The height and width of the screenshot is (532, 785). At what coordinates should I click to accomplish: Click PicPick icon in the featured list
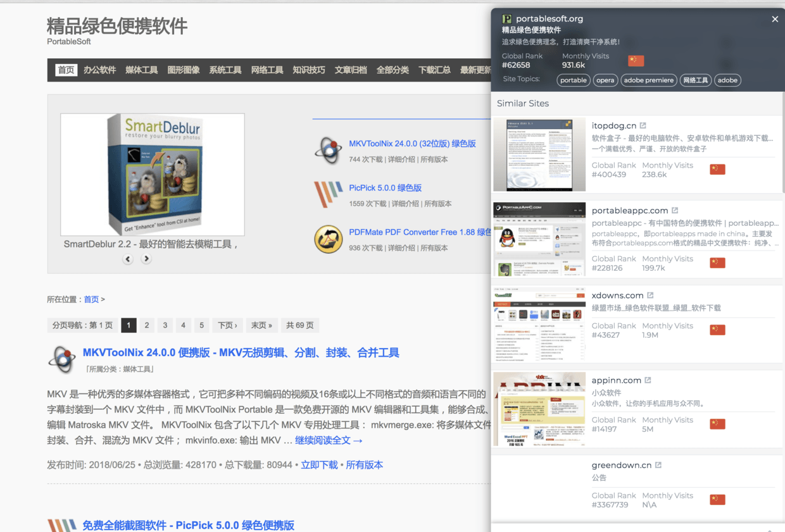329,194
